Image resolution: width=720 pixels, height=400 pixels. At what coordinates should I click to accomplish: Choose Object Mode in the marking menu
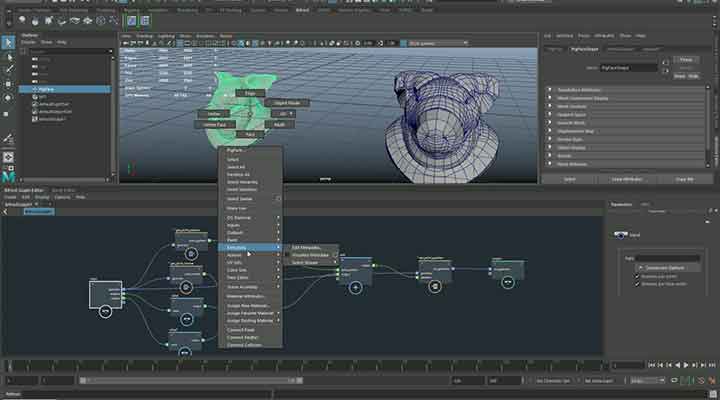(286, 102)
